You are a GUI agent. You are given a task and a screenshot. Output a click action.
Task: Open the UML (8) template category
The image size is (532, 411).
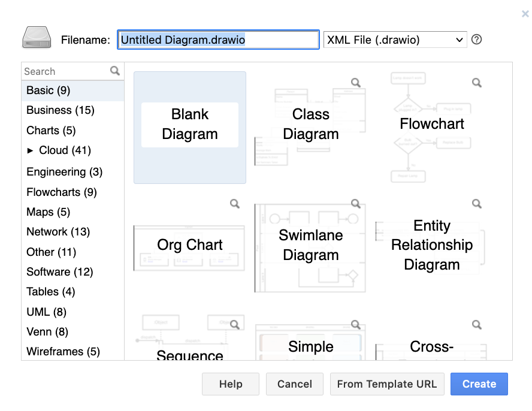click(x=47, y=312)
